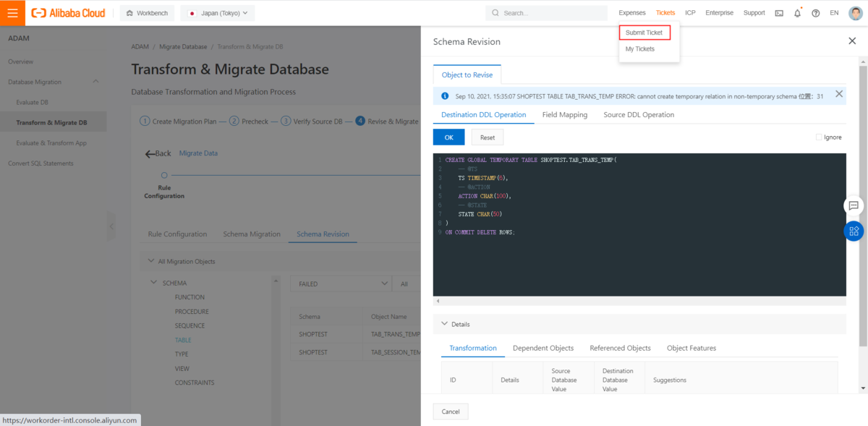Viewport: 868px width, 426px height.
Task: Click the search magnifier icon
Action: 495,13
